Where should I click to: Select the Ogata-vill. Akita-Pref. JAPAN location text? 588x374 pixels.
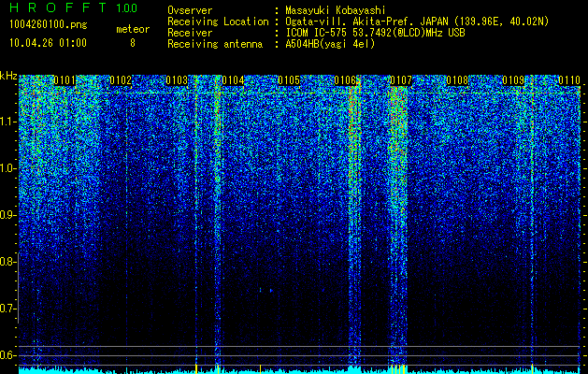click(417, 22)
